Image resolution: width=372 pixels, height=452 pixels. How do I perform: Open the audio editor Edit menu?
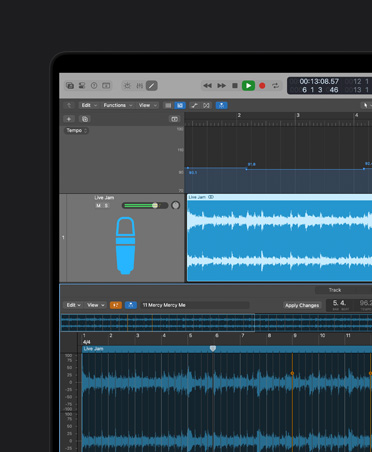coord(73,305)
